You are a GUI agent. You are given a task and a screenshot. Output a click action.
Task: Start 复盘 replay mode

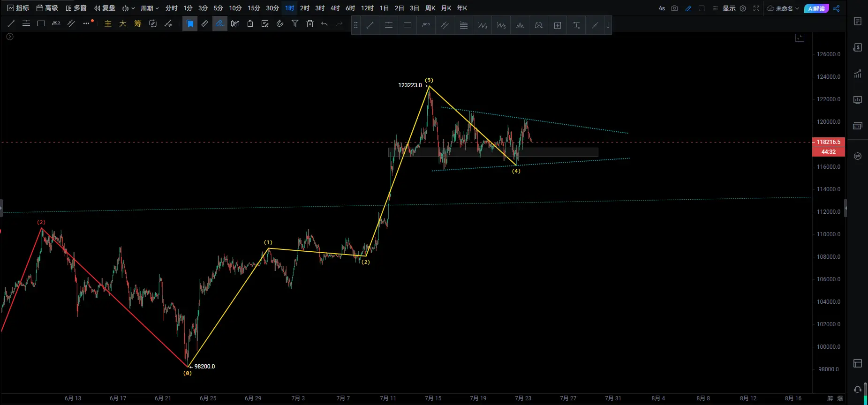point(105,8)
